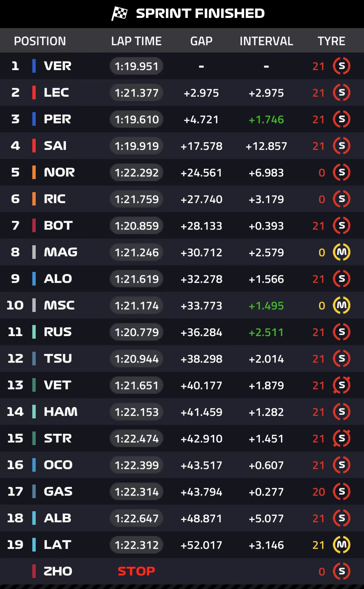The image size is (364, 589).
Task: Click MSC's yellow medium tyre icon
Action: pyautogui.click(x=342, y=305)
